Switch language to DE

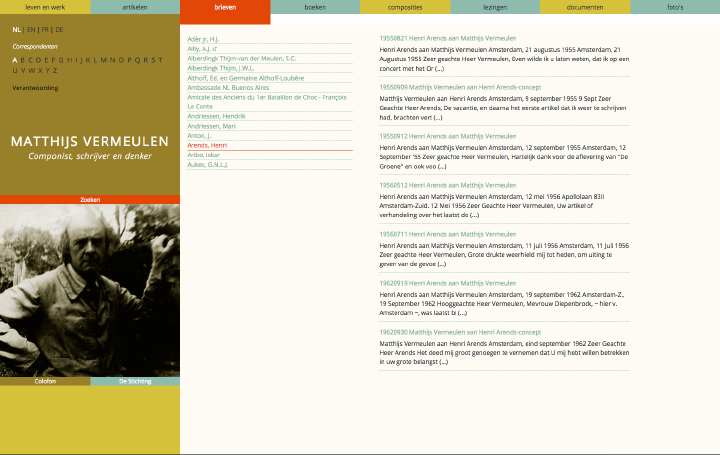click(x=59, y=30)
